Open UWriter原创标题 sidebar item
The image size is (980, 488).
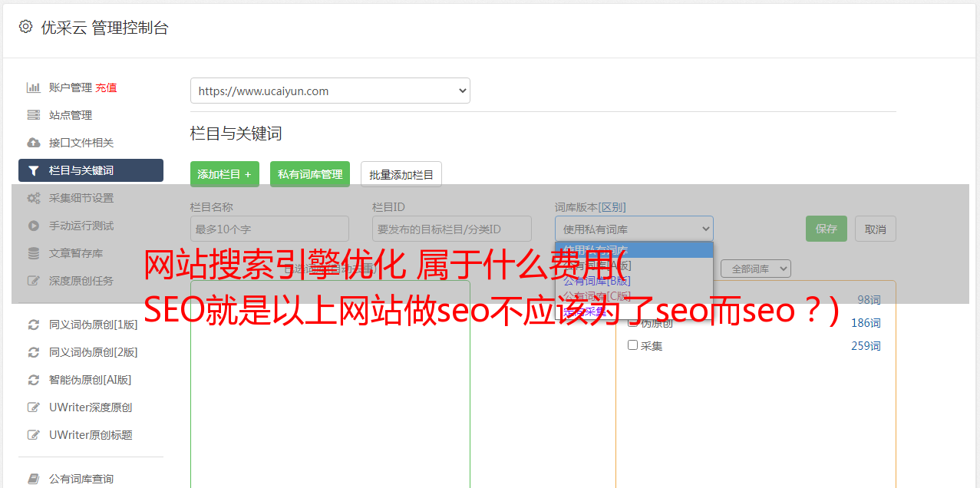click(x=91, y=435)
